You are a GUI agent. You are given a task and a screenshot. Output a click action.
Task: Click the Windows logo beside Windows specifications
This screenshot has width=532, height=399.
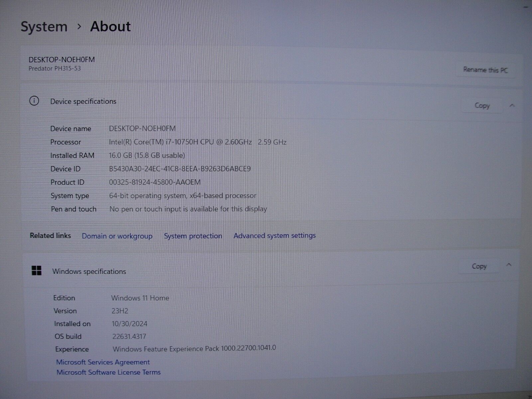[37, 271]
